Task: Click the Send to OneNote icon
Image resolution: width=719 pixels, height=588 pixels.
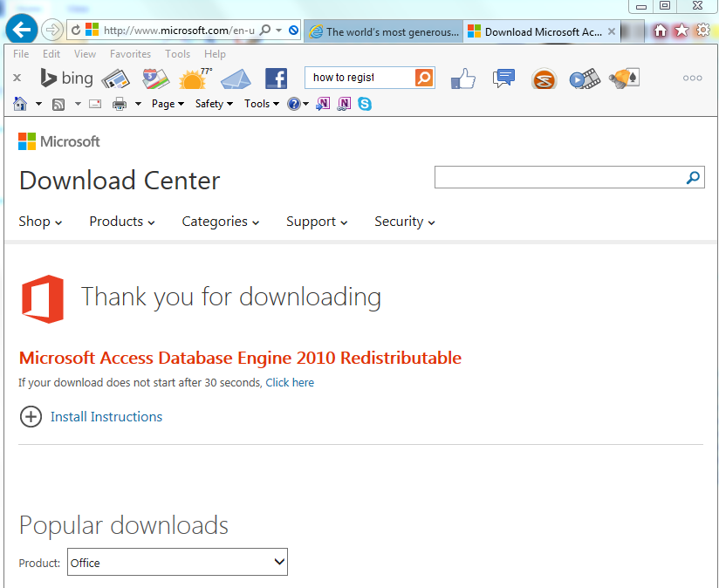Action: [323, 104]
